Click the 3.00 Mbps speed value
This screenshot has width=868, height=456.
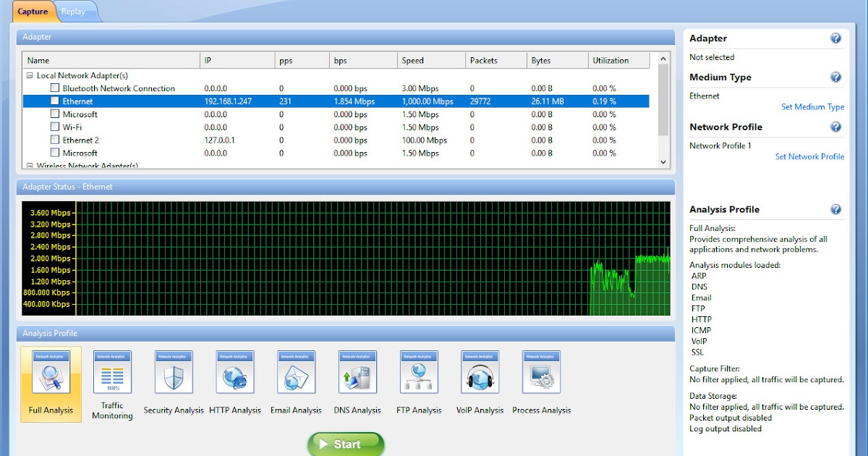pos(420,88)
